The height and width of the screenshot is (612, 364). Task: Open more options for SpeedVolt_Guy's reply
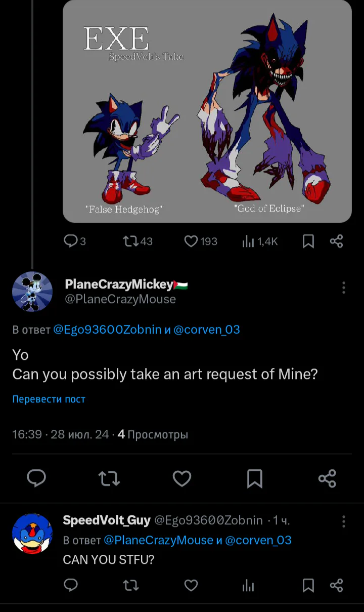pyautogui.click(x=344, y=521)
